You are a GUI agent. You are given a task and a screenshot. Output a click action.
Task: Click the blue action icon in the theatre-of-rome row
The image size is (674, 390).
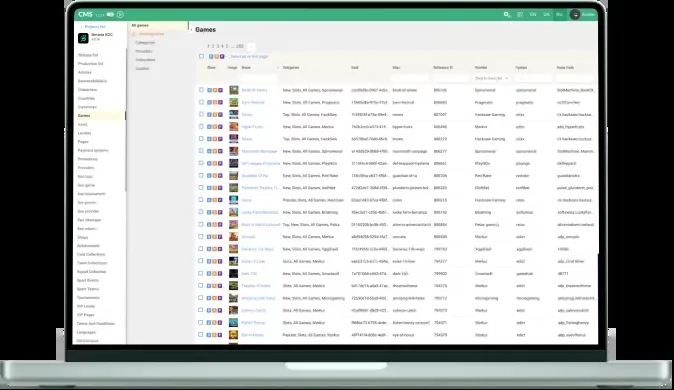(x=210, y=286)
